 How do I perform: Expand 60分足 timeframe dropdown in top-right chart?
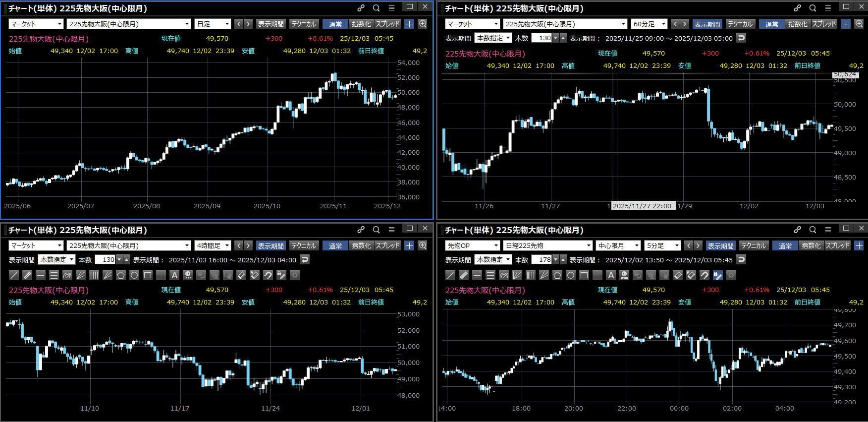tap(649, 24)
